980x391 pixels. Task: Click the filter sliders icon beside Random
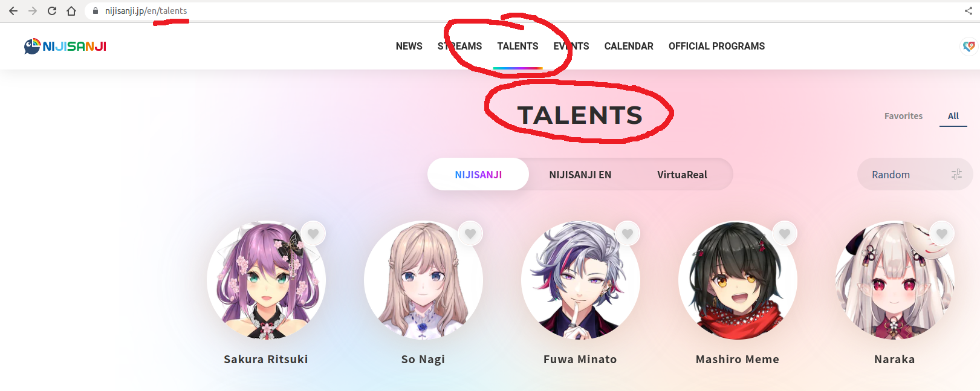(956, 175)
